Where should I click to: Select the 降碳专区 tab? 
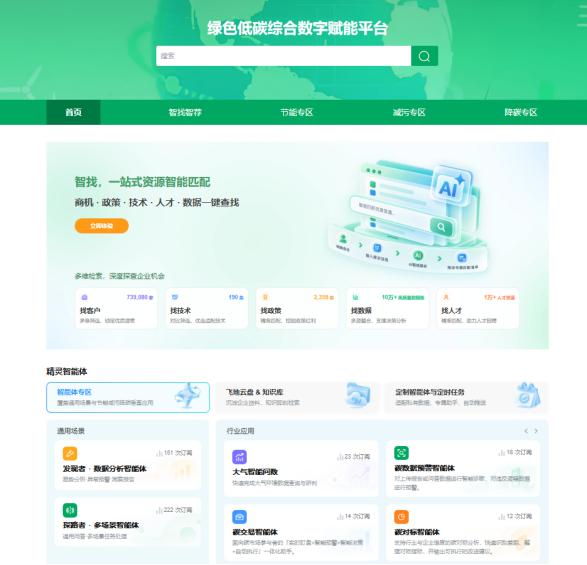(x=521, y=112)
